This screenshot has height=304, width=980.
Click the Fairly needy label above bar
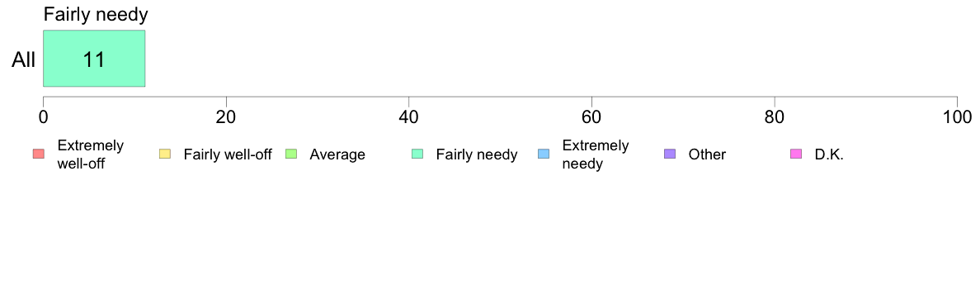95,14
